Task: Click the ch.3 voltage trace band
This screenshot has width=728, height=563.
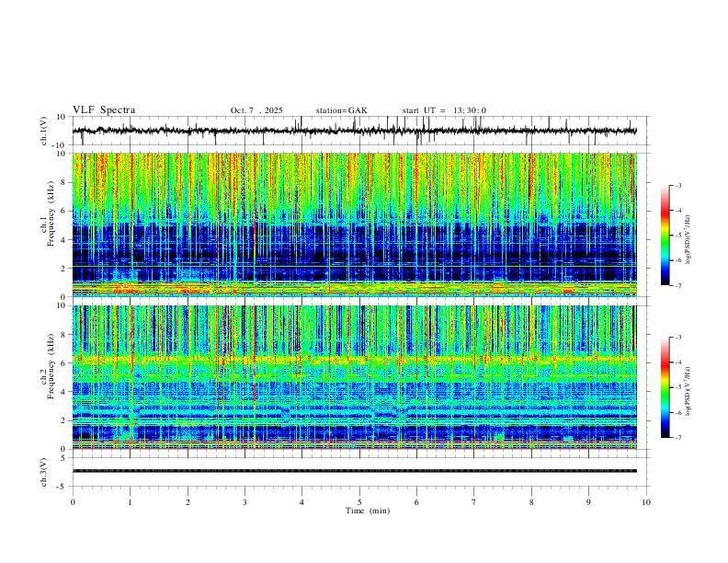Action: click(x=354, y=471)
